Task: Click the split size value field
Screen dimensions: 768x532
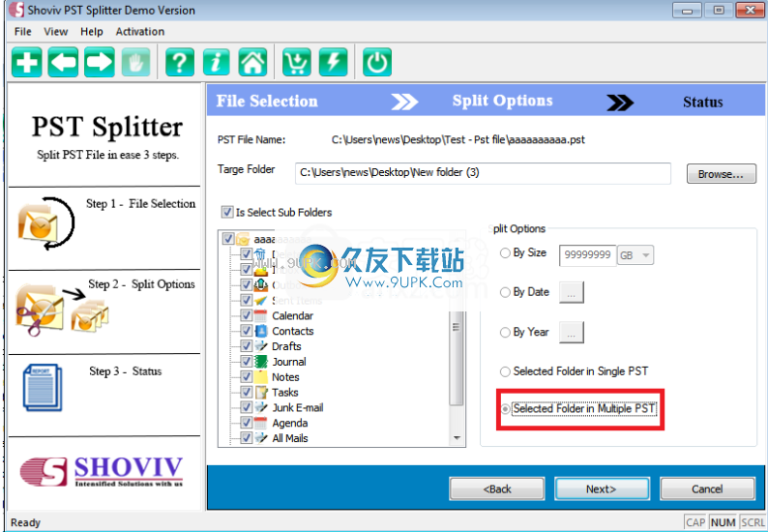Action: (x=587, y=255)
